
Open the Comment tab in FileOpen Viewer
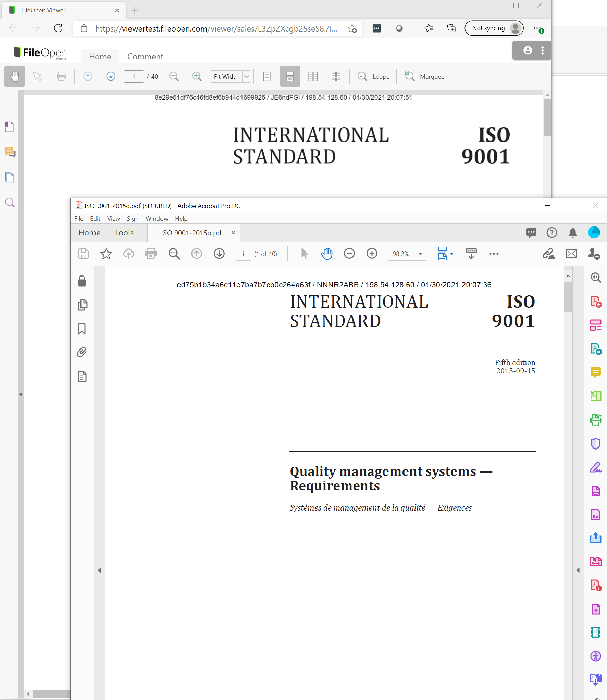145,57
